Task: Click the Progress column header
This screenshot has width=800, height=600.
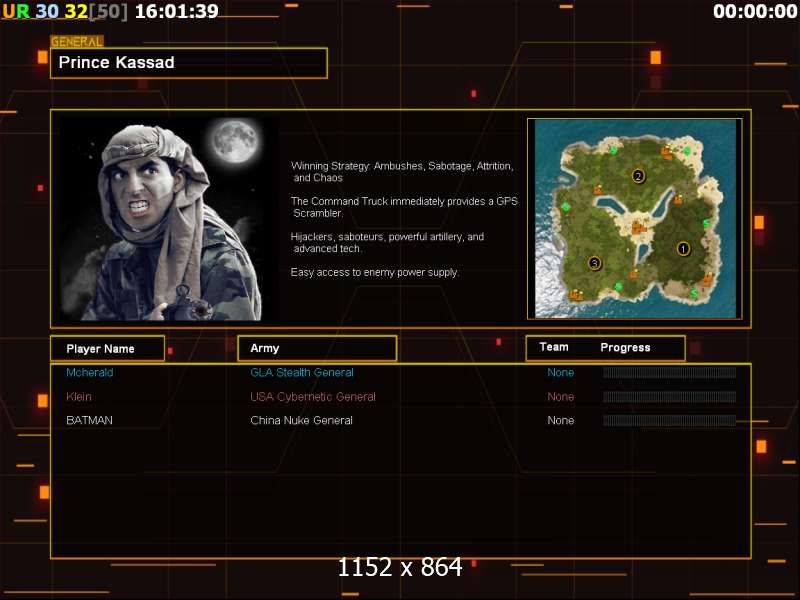Action: point(625,348)
